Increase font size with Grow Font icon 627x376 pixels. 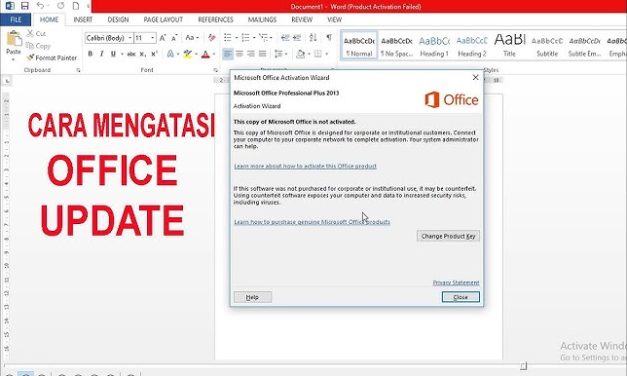(x=163, y=38)
